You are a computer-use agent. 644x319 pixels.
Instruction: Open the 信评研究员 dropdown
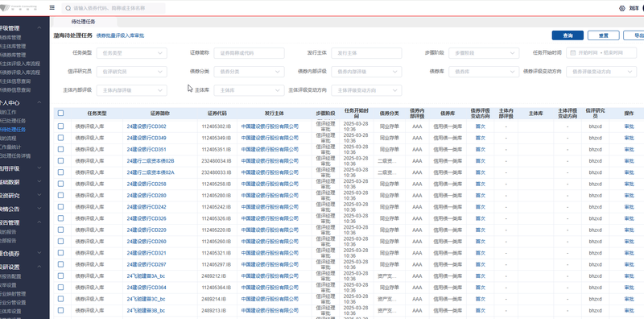pyautogui.click(x=132, y=72)
